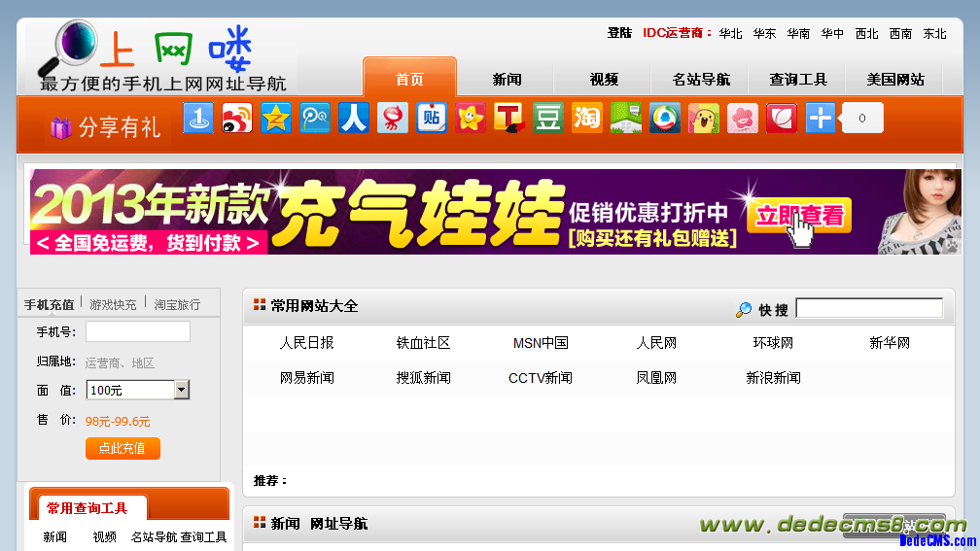Viewport: 980px width, 551px height.
Task: Click the 快搜 magnifier icon
Action: click(x=744, y=309)
